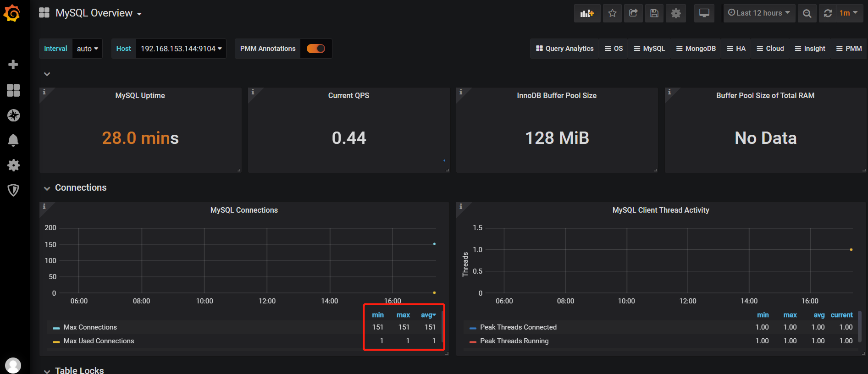Screen dimensions: 868x374
Task: Open the Host selection dropdown
Action: point(181,49)
